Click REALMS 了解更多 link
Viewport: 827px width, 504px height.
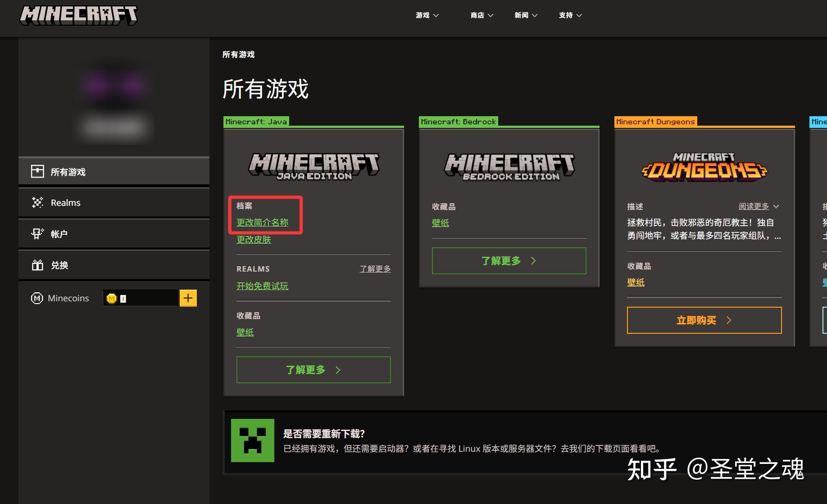coord(375,269)
